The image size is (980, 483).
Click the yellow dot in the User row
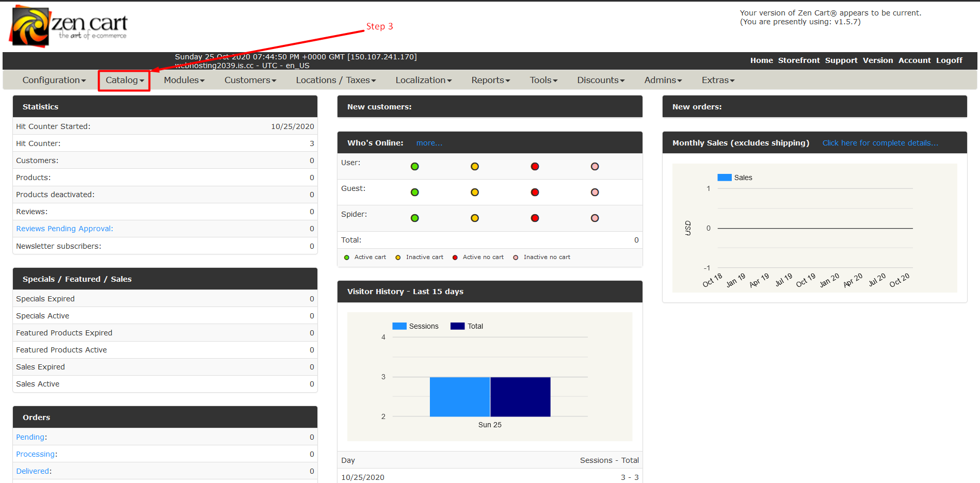(475, 167)
